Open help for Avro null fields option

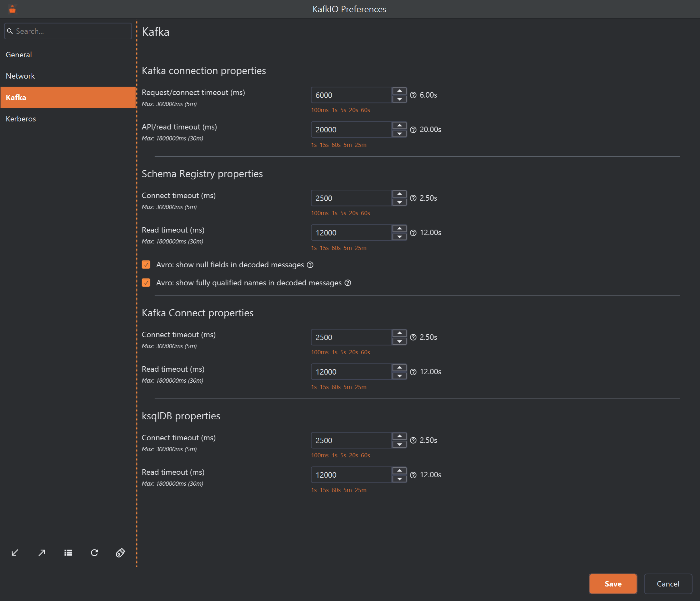310,265
